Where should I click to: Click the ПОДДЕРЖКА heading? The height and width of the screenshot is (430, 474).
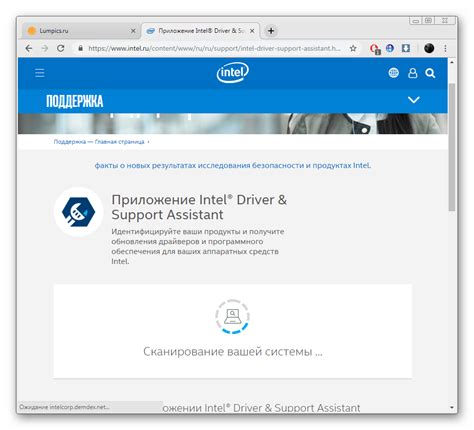pyautogui.click(x=75, y=101)
